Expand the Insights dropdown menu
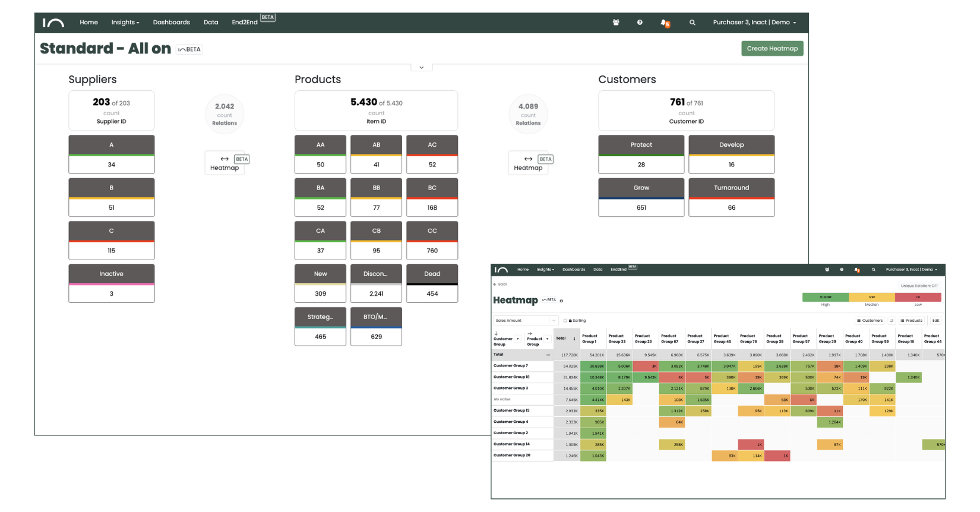 [125, 23]
